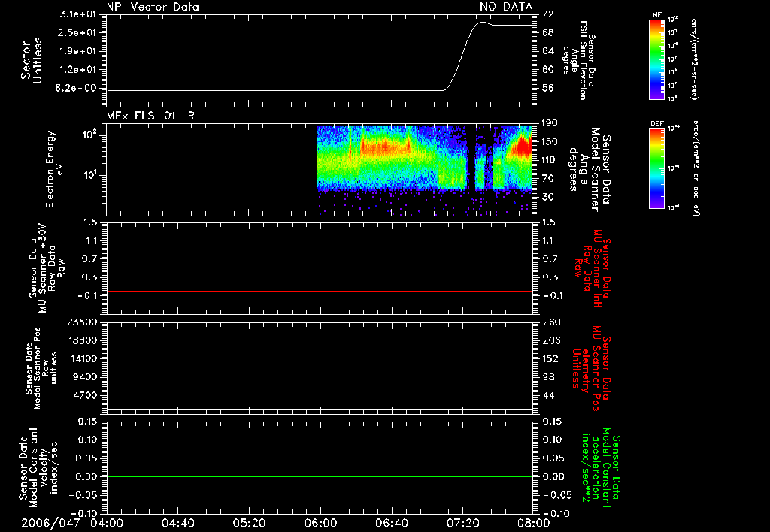
Task: Click the '2006/047' date label
Action: (x=50, y=523)
